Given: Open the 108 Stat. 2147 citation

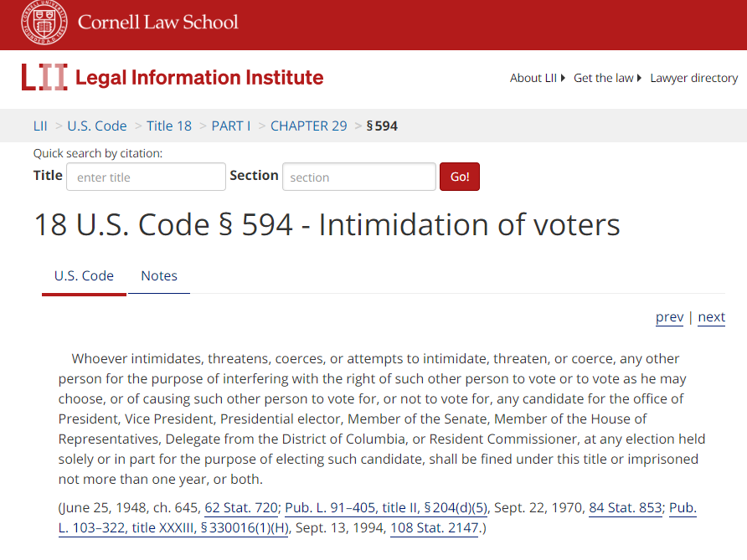Looking at the screenshot, I should pos(434,527).
